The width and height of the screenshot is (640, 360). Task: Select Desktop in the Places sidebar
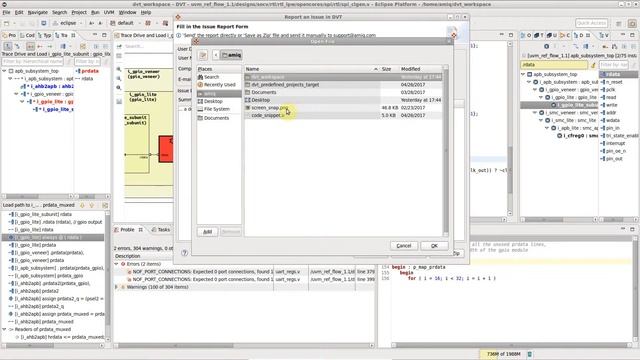coord(213,101)
